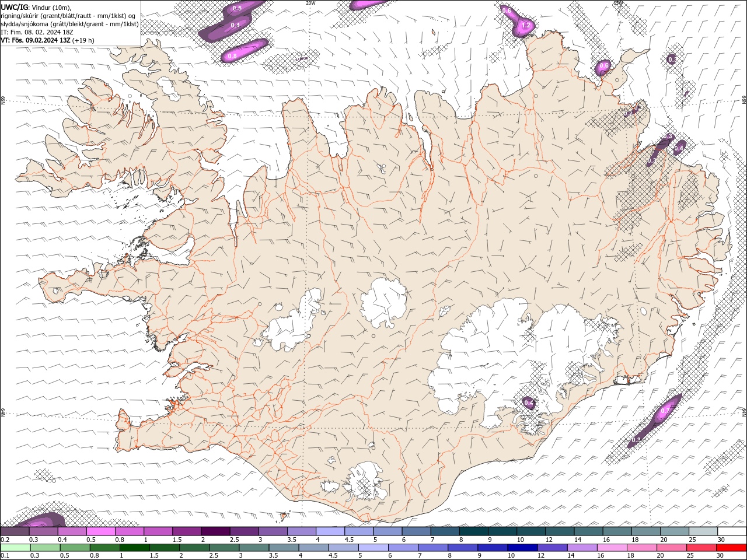Click the bright red rain swatch above the bottom-row 30 label
747x560 pixels.
[731, 548]
